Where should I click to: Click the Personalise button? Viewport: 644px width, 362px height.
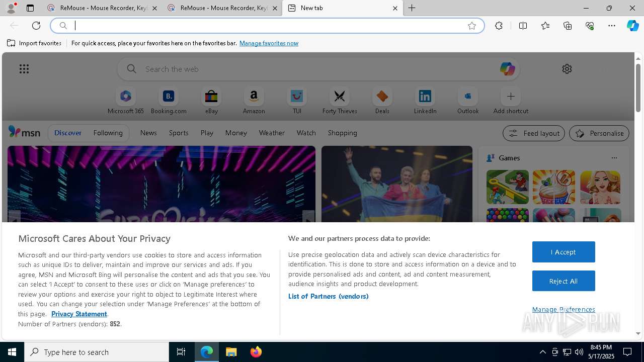click(x=599, y=133)
